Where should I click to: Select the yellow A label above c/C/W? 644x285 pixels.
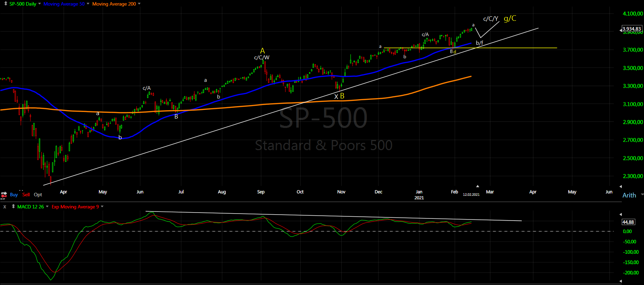[262, 51]
